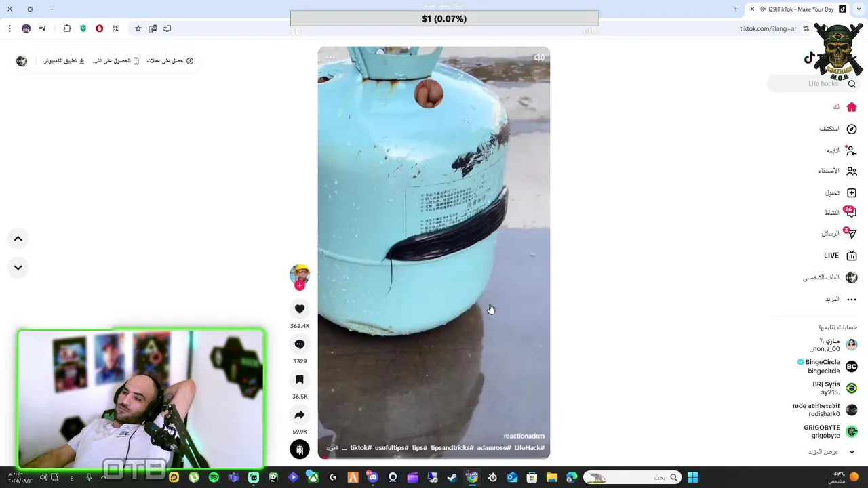868x488 pixels.
Task: Open Microsoft Teams from the taskbar
Action: 234,478
